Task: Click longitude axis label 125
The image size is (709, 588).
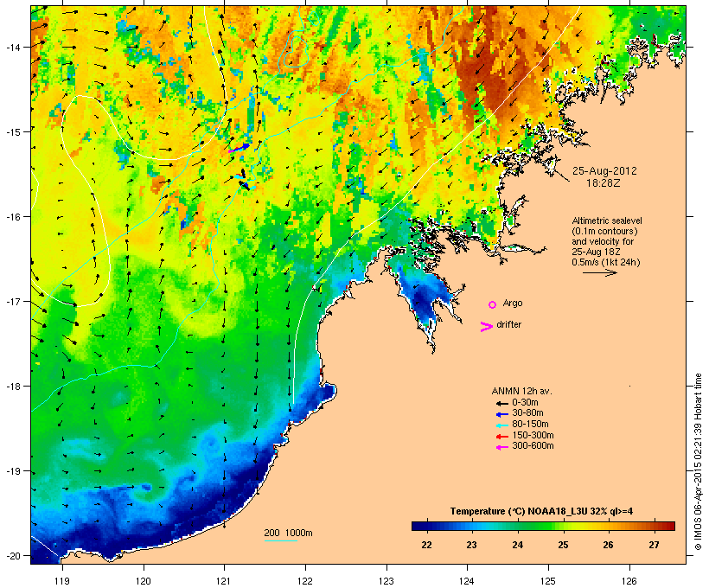Action: pyautogui.click(x=548, y=581)
